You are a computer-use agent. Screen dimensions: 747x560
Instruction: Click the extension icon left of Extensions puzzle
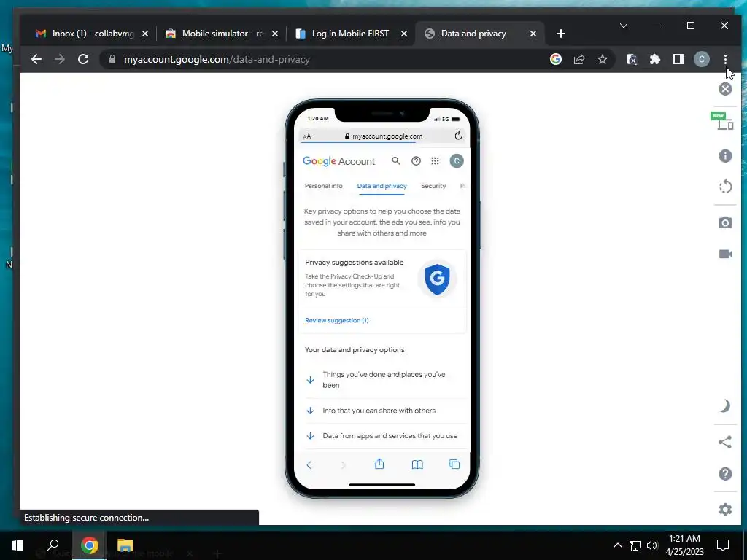coord(632,60)
